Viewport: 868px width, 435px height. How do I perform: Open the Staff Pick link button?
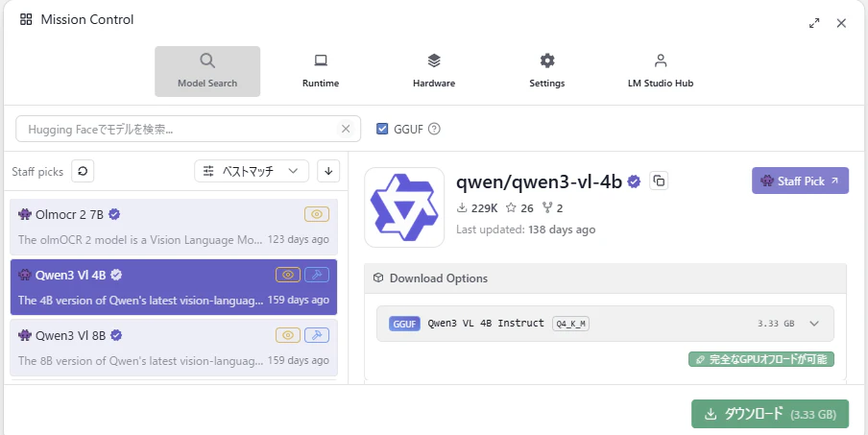800,181
